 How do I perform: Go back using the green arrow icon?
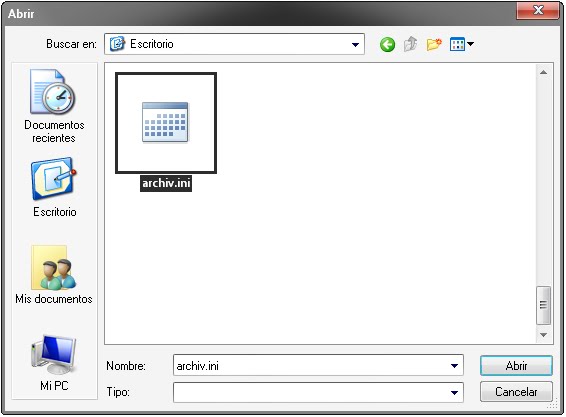click(x=387, y=45)
